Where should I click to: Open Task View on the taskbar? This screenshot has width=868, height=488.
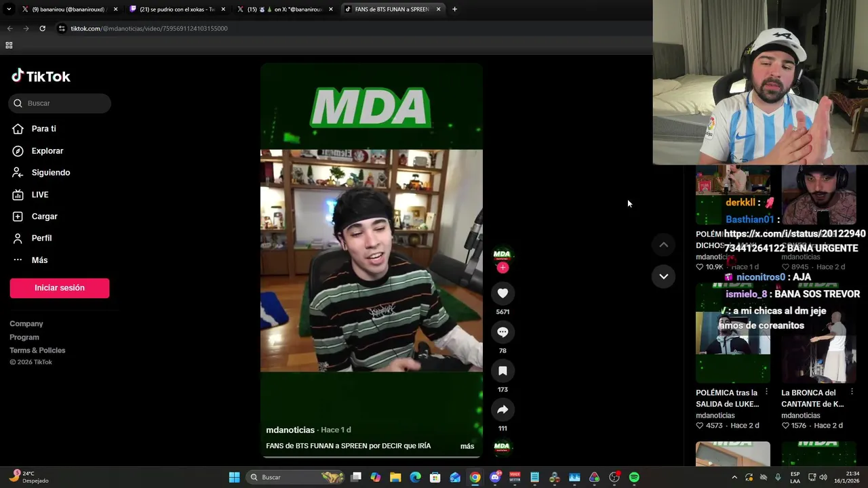pyautogui.click(x=356, y=477)
